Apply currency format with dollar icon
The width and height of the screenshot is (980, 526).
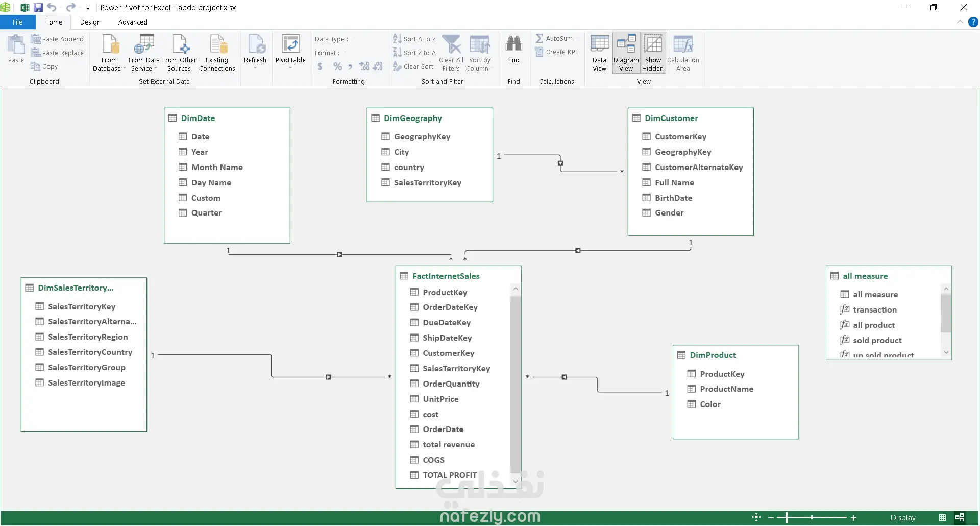tap(320, 66)
